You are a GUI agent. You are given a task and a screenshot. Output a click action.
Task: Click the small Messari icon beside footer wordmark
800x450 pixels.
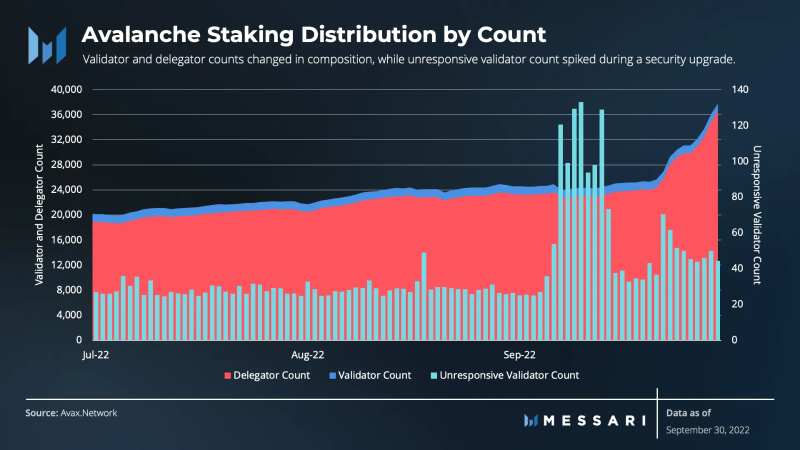(531, 420)
